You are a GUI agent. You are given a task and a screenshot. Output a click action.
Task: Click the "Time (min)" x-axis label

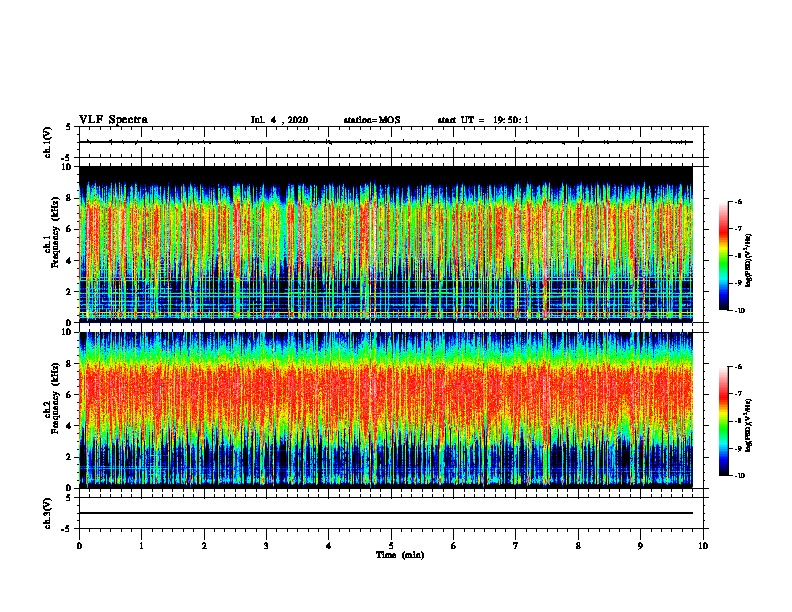pos(400,555)
